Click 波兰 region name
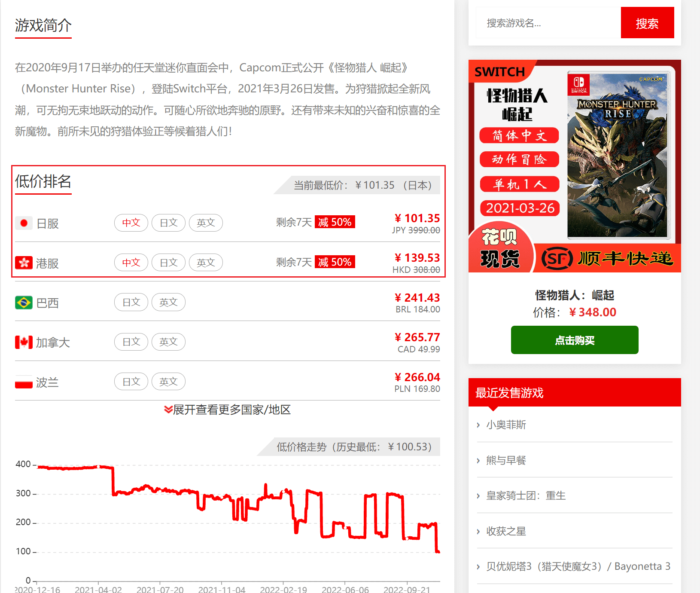The height and width of the screenshot is (593, 700). click(x=48, y=382)
